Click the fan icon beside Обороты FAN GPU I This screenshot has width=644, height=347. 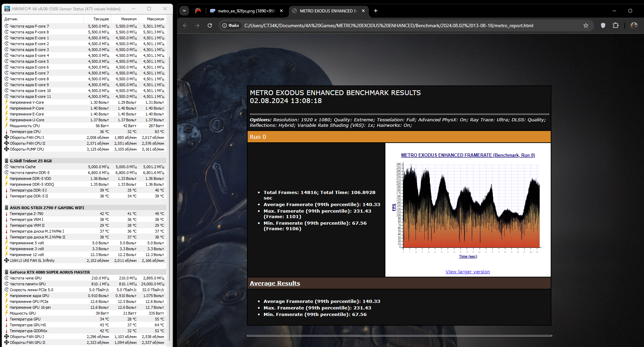pos(7,337)
